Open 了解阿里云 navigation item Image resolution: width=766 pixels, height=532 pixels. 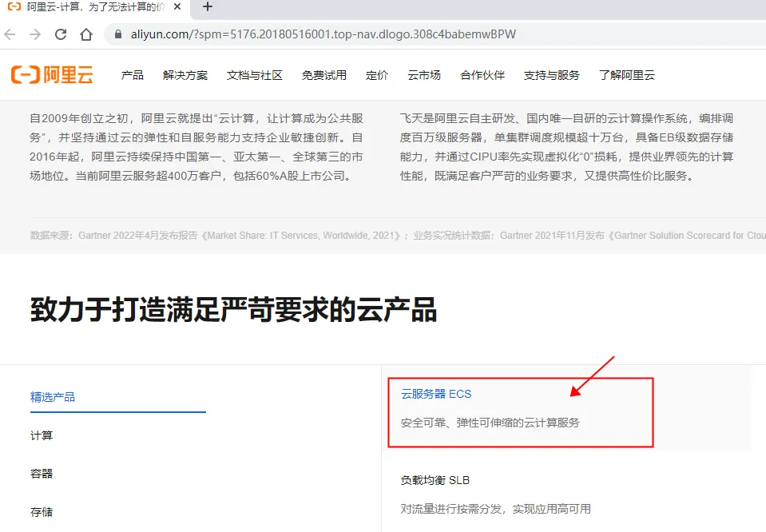click(627, 75)
